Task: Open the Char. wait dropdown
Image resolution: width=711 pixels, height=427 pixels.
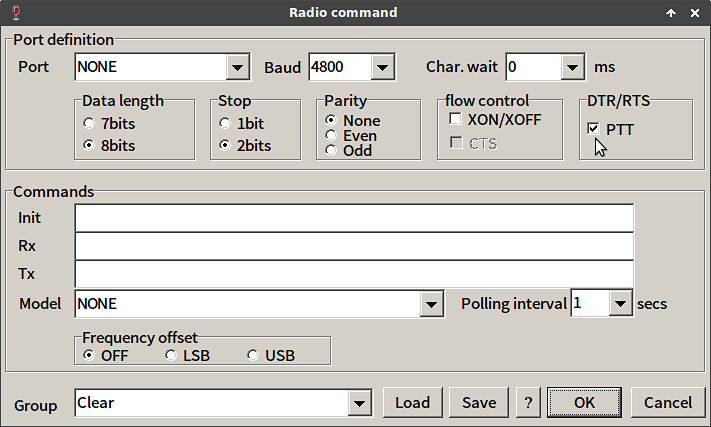Action: point(572,68)
